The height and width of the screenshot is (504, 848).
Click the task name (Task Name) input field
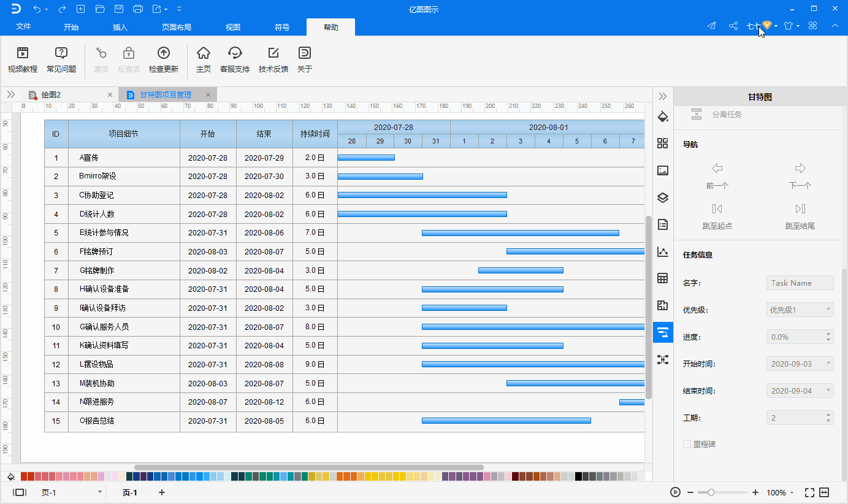click(800, 283)
